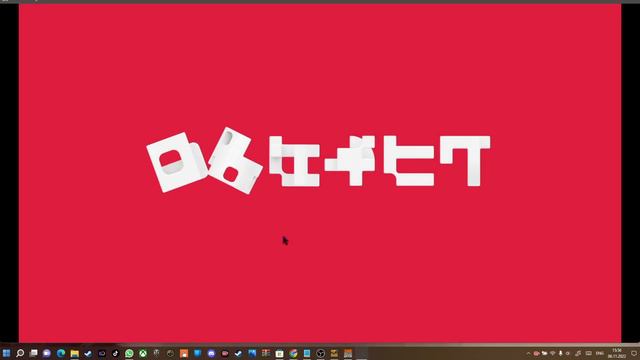Launch Xbox app from the taskbar

tap(143, 353)
